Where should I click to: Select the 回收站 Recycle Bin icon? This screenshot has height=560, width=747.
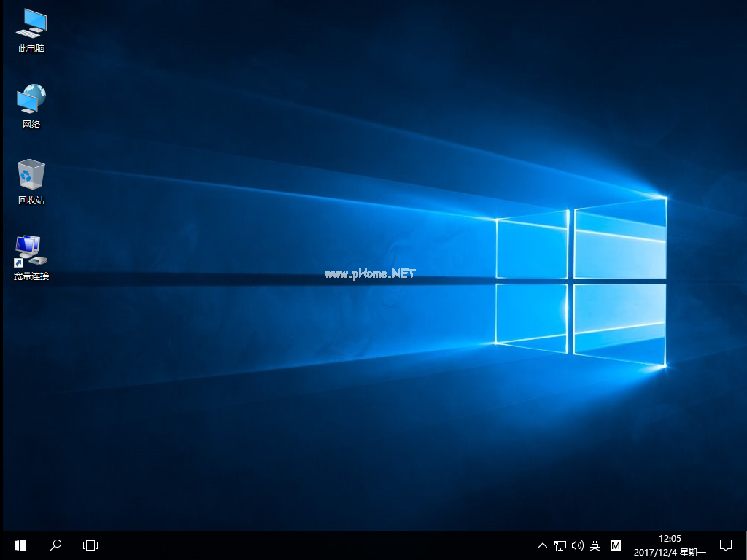31,175
